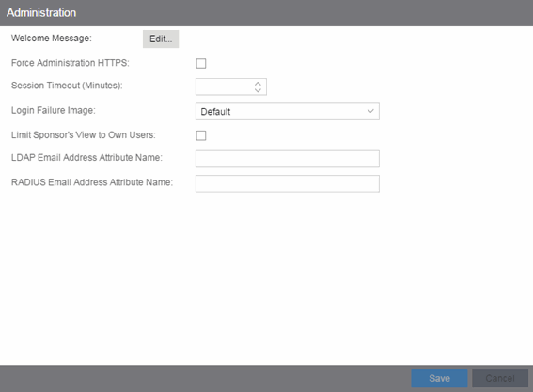Click the Welcome Message label
This screenshot has width=533, height=392.
(52, 39)
